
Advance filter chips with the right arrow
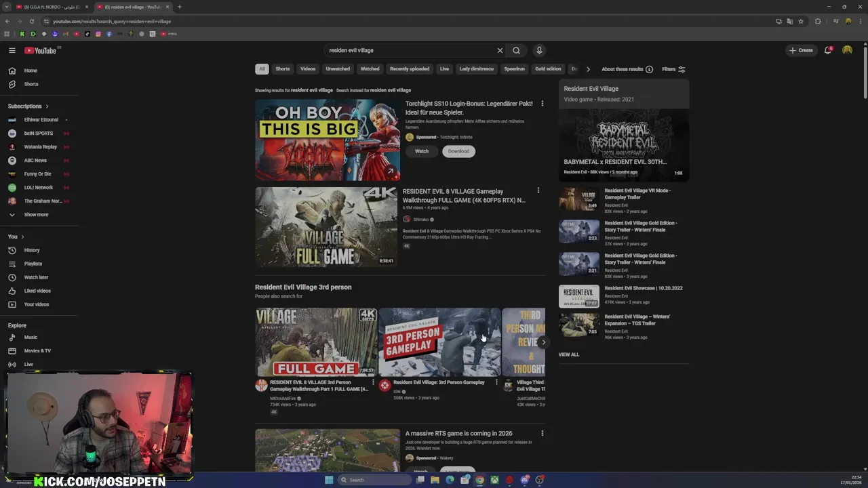588,69
